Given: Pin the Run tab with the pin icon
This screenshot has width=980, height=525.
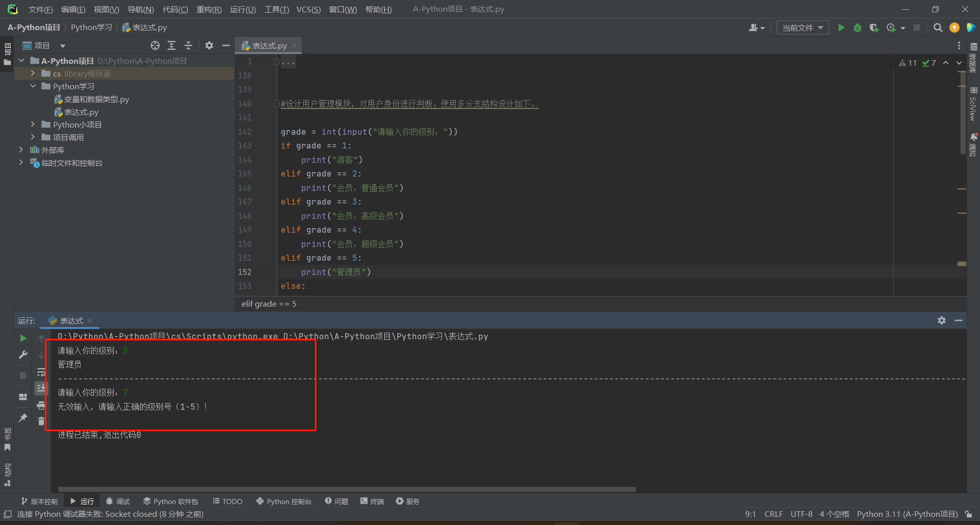Looking at the screenshot, I should pyautogui.click(x=23, y=418).
